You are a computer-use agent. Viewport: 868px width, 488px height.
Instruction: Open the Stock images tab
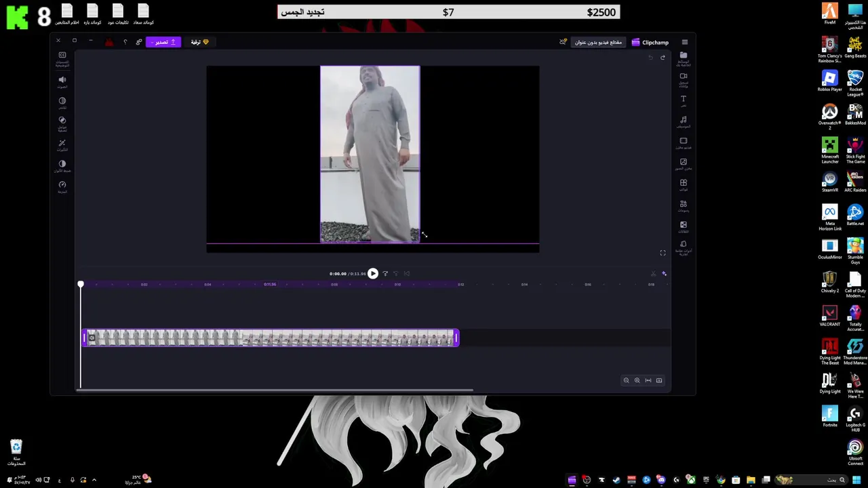click(683, 164)
